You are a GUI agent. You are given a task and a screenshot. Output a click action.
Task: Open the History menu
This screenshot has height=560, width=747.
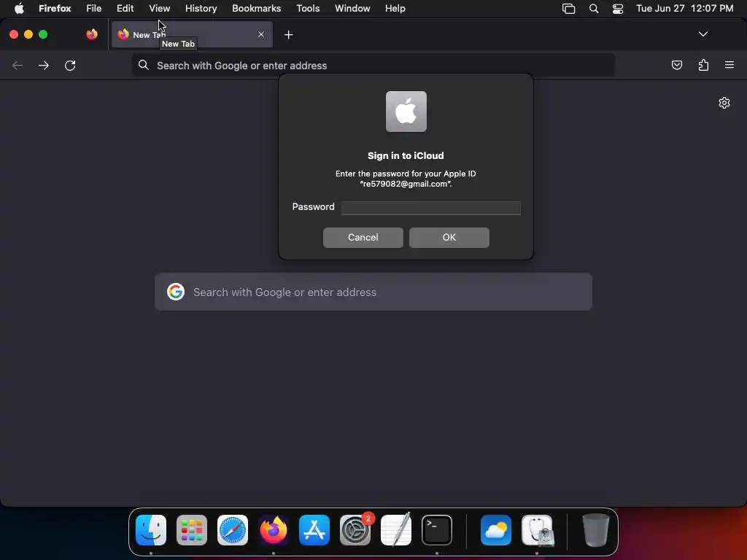201,8
